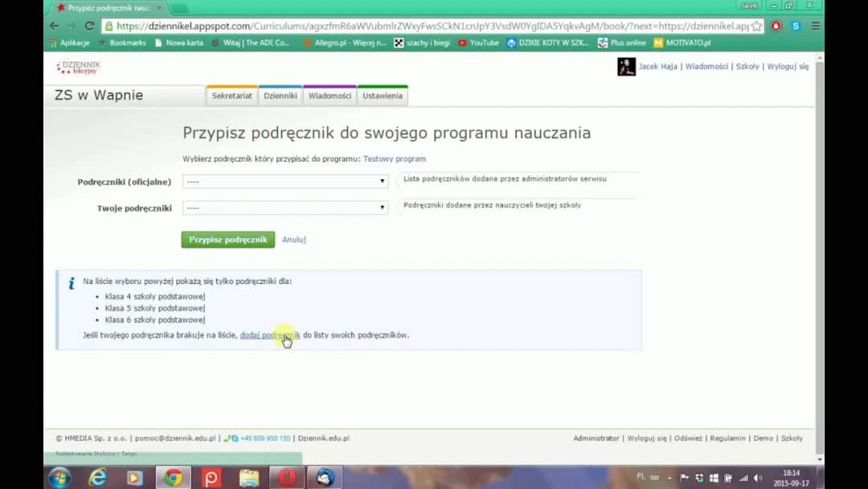
Task: Open the Twoje podręczniki dropdown
Action: (285, 208)
